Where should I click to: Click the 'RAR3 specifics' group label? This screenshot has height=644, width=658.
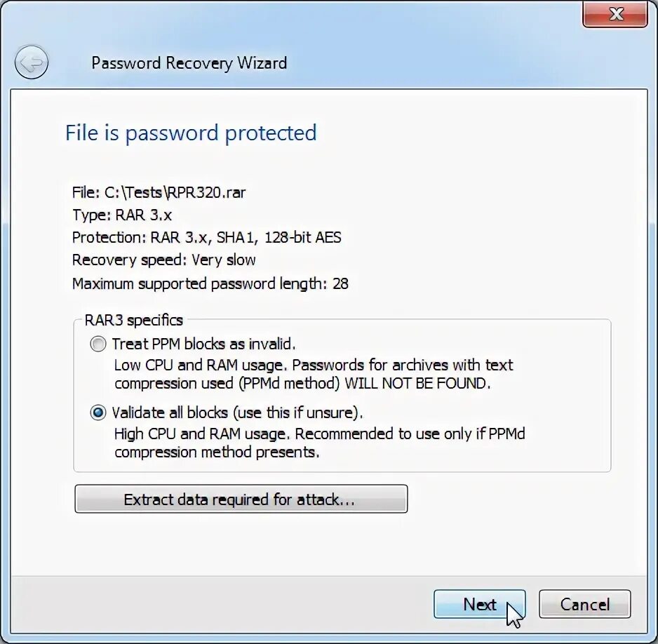coord(133,320)
